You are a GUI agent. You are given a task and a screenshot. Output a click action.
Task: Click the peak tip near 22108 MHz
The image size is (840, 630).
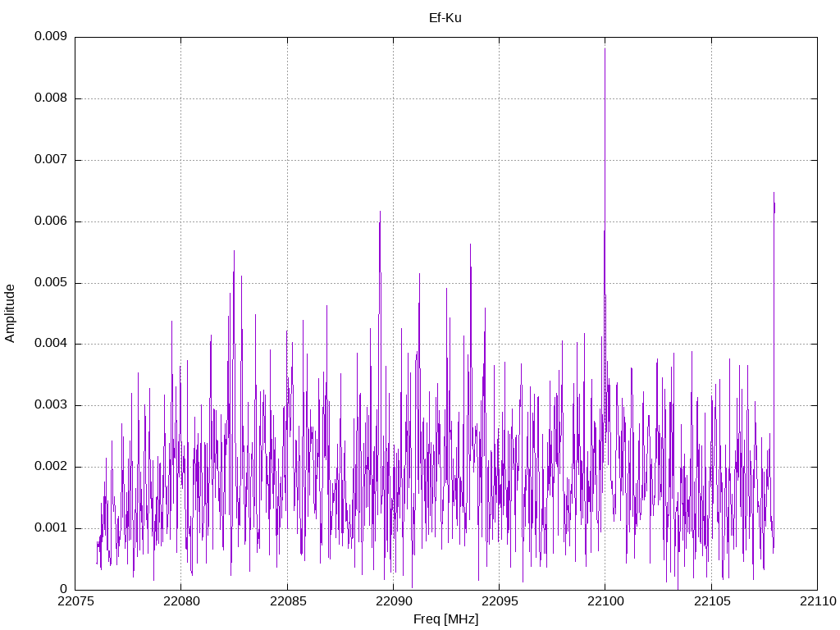pos(774,193)
